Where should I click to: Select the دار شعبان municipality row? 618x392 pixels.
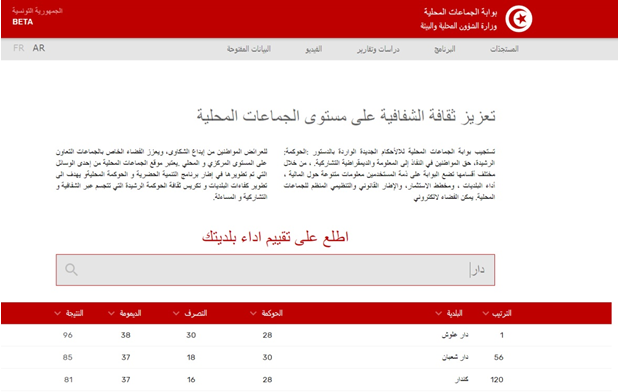click(x=306, y=357)
